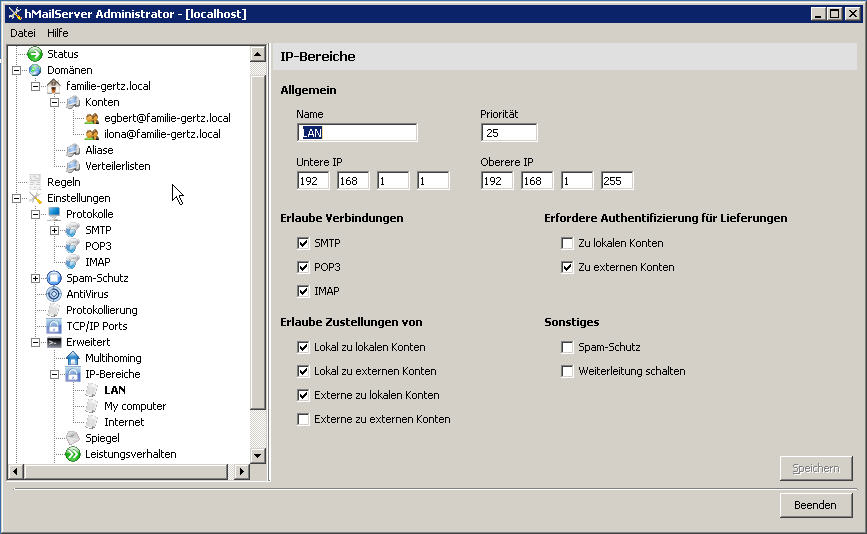The height and width of the screenshot is (534, 867).
Task: Enable Zu lokalen Konten authentication checkbox
Action: [x=567, y=243]
